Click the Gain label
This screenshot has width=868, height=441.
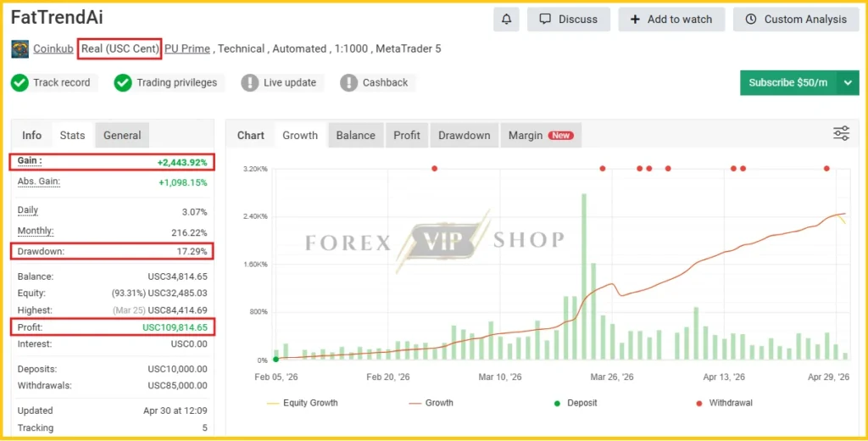point(30,160)
